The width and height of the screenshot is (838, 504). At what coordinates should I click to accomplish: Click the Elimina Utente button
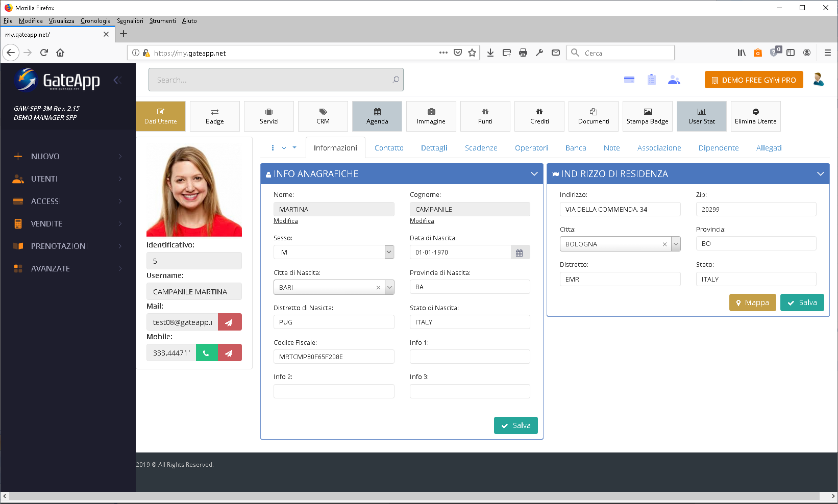coord(755,116)
